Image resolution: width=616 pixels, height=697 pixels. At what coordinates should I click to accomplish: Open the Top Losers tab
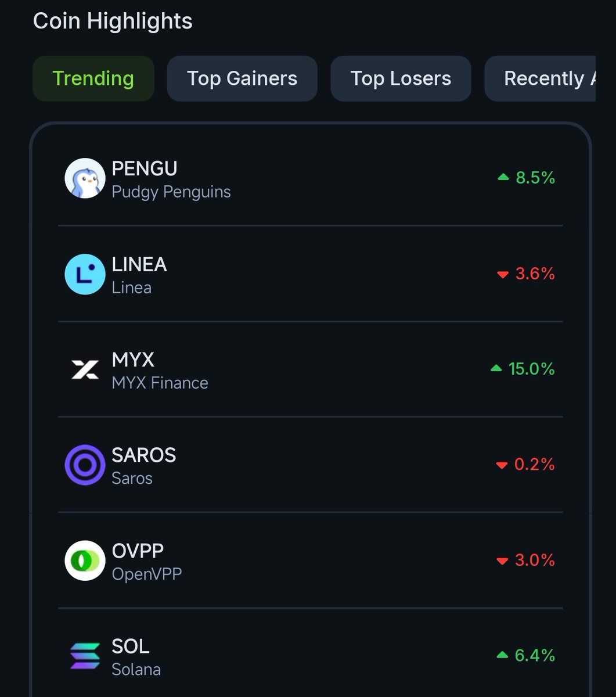[x=401, y=78]
